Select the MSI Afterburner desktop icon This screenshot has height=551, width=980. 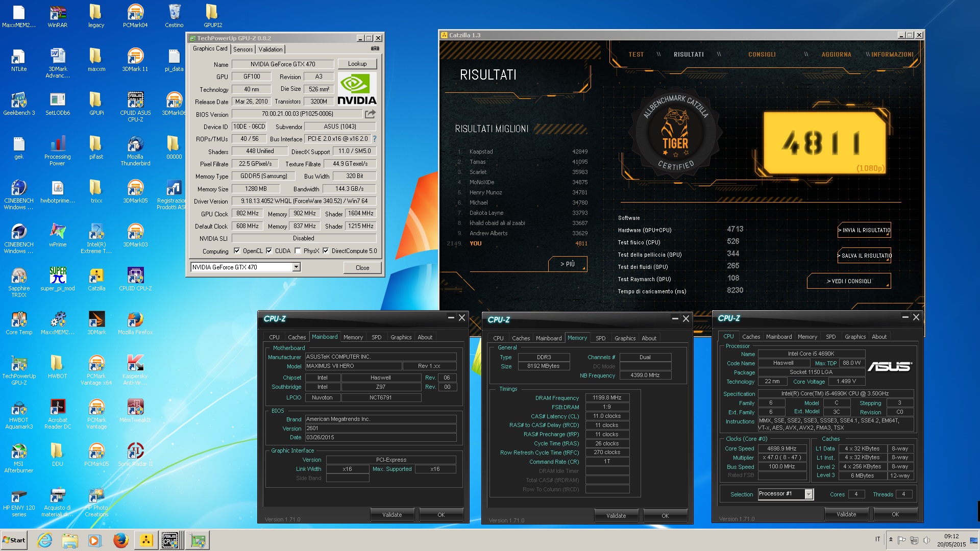point(19,458)
